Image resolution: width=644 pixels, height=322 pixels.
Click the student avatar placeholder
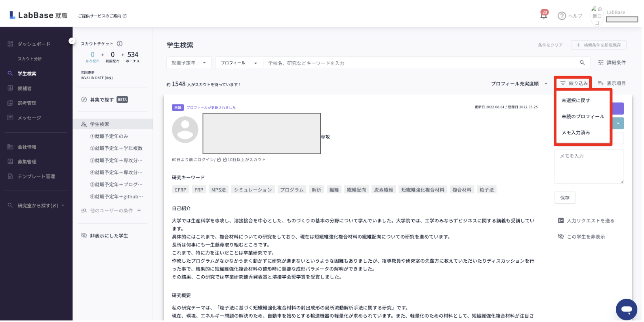pos(185,130)
